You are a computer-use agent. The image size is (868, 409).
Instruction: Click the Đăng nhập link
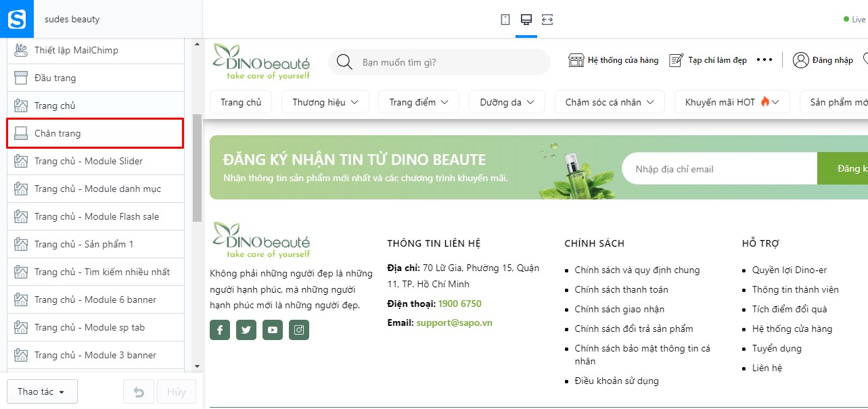pos(833,60)
